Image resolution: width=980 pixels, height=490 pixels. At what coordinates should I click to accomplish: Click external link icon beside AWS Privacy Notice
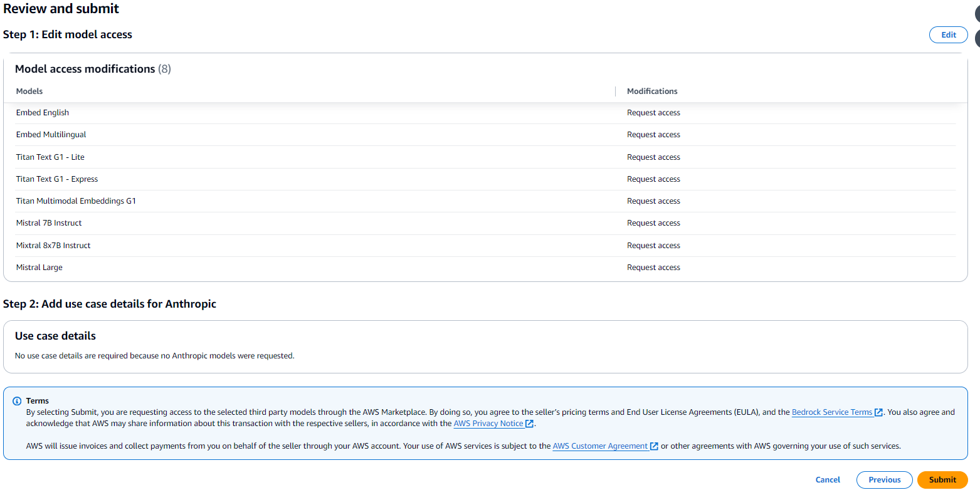pyautogui.click(x=529, y=424)
